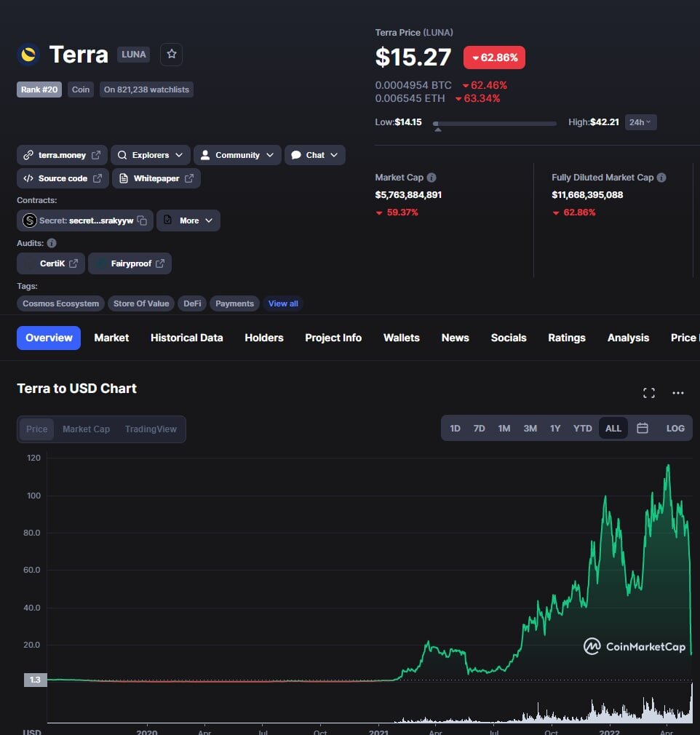Click the low-high price range slider
This screenshot has height=735, width=700.
click(495, 124)
